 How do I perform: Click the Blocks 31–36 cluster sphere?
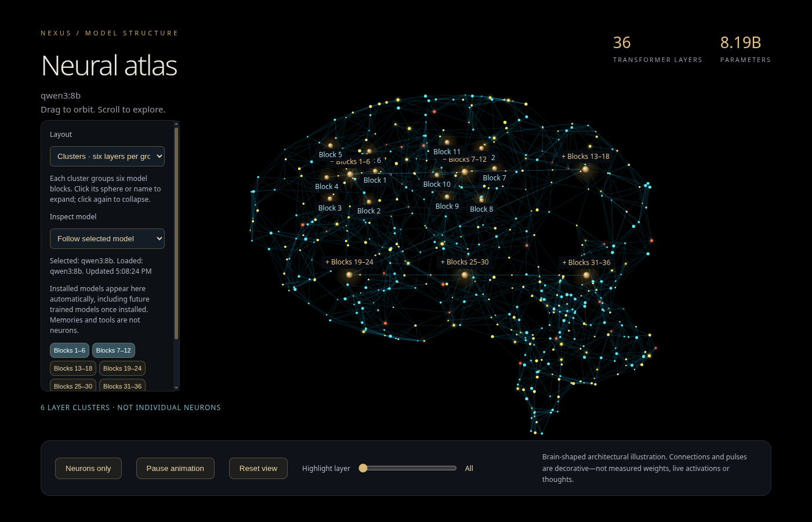(x=586, y=275)
